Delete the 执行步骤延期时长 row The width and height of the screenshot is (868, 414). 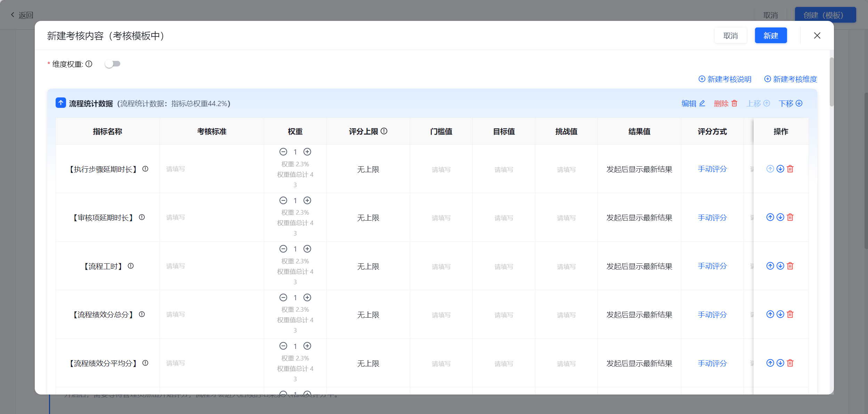pos(790,169)
